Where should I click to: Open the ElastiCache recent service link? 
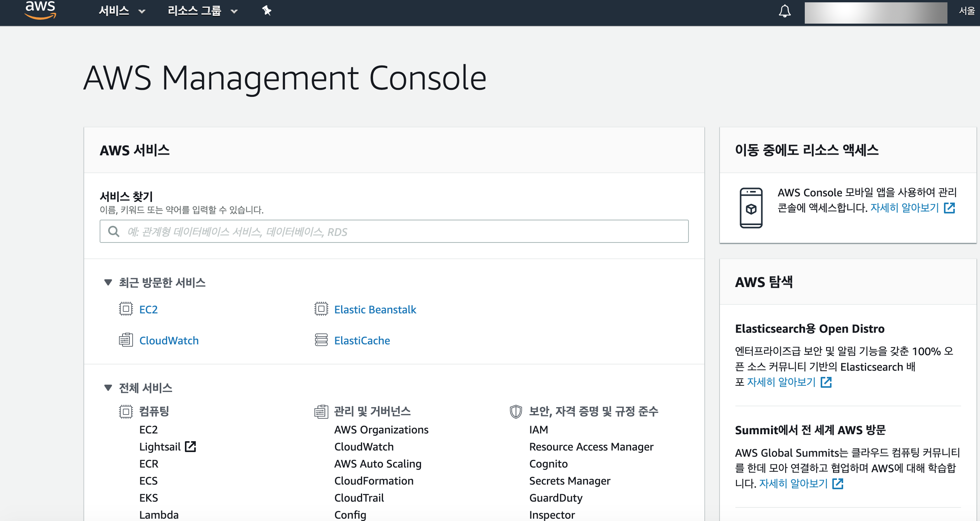(362, 340)
